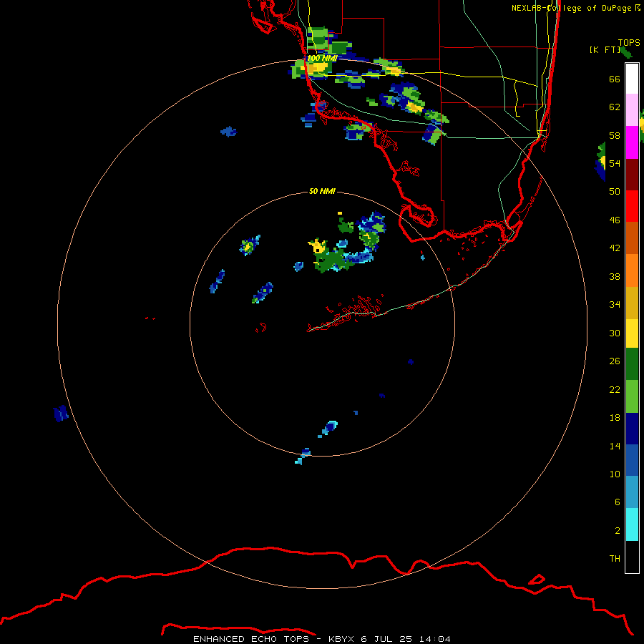The image size is (644, 644).
Task: Click the 10 scale label
Action: [x=615, y=474]
